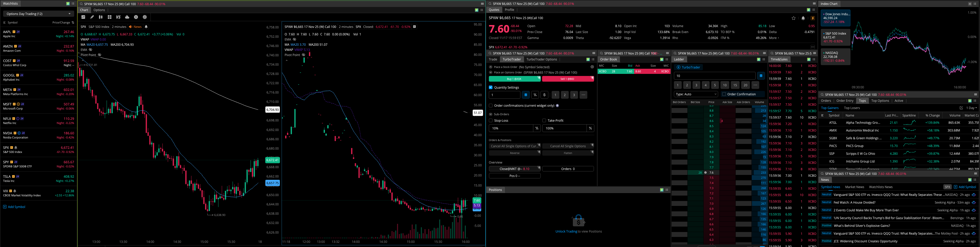This screenshot has width=980, height=247.
Task: Open candlestick chart type icon
Action: tap(101, 17)
